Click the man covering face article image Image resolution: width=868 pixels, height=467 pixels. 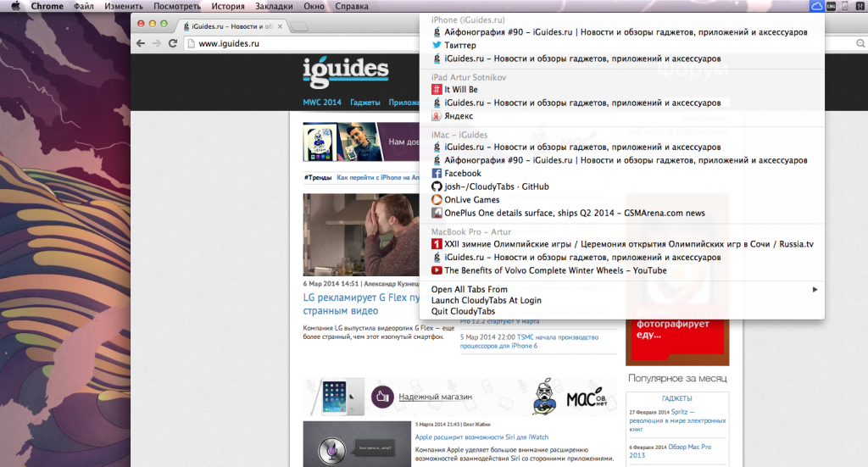pyautogui.click(x=361, y=235)
